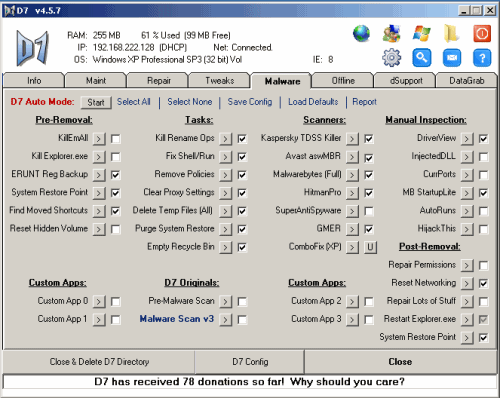Select the DataGrab tab

[467, 81]
